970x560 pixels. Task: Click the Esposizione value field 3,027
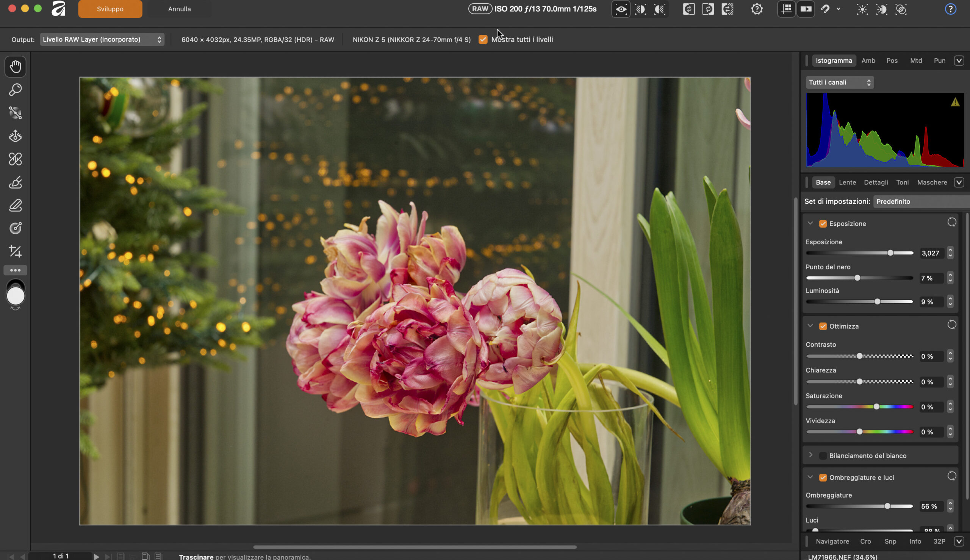[x=930, y=253]
